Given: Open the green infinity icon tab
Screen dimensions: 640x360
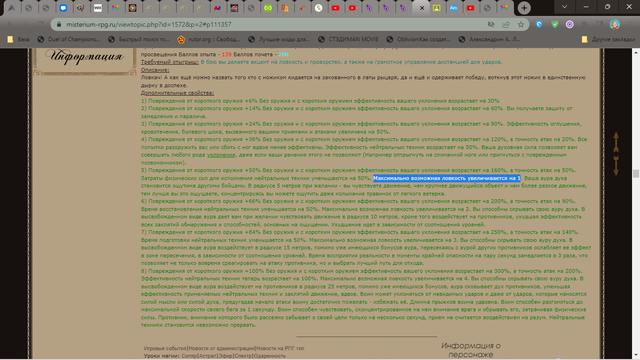Looking at the screenshot, I should (x=268, y=8).
